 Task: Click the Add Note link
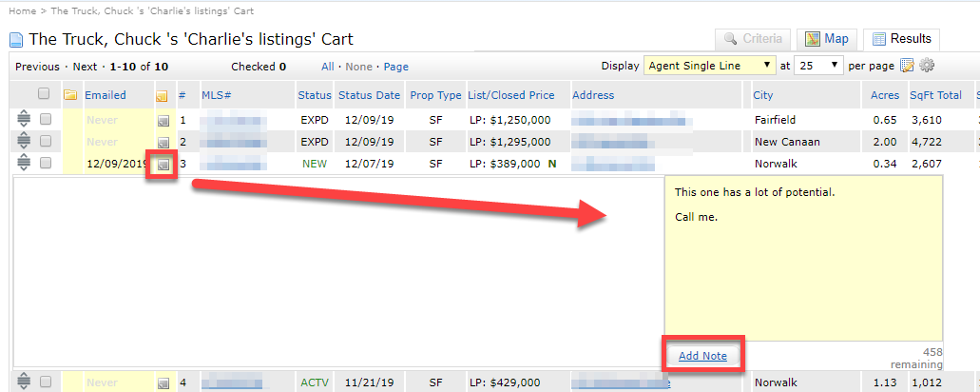702,356
